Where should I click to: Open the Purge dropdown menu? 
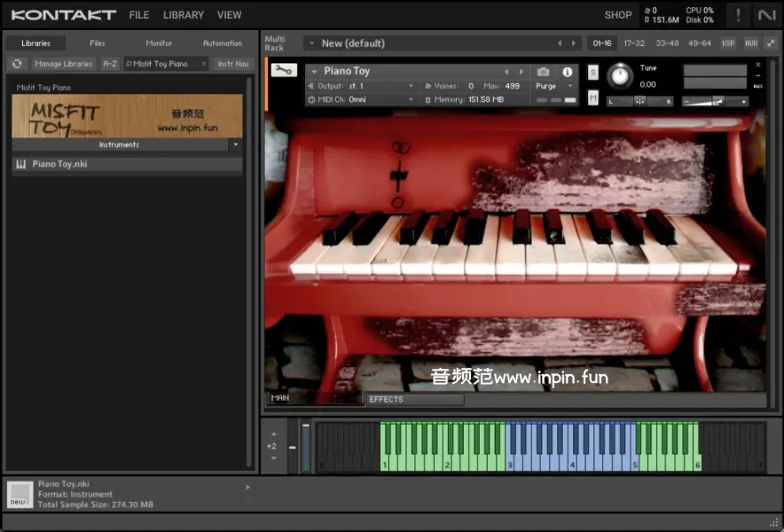coord(554,86)
